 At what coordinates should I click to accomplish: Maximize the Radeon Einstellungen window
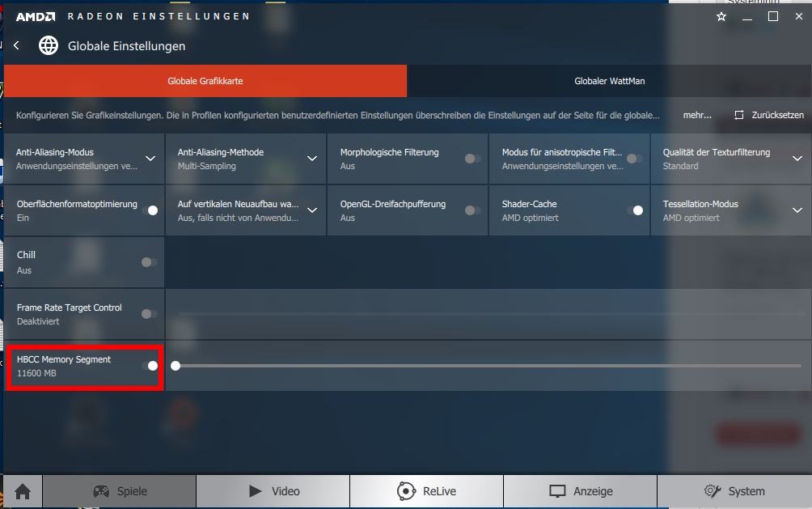772,16
